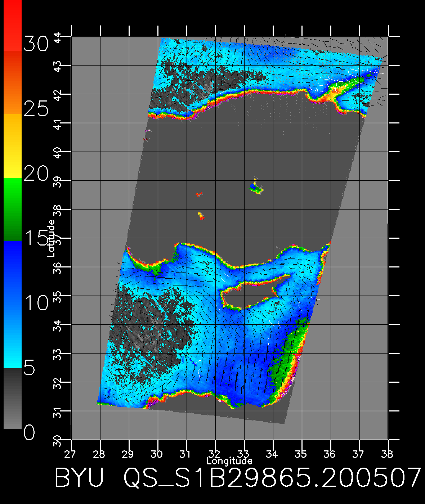
Task: Click the small blue-green patch near longitude 33.4
Action: (256, 187)
